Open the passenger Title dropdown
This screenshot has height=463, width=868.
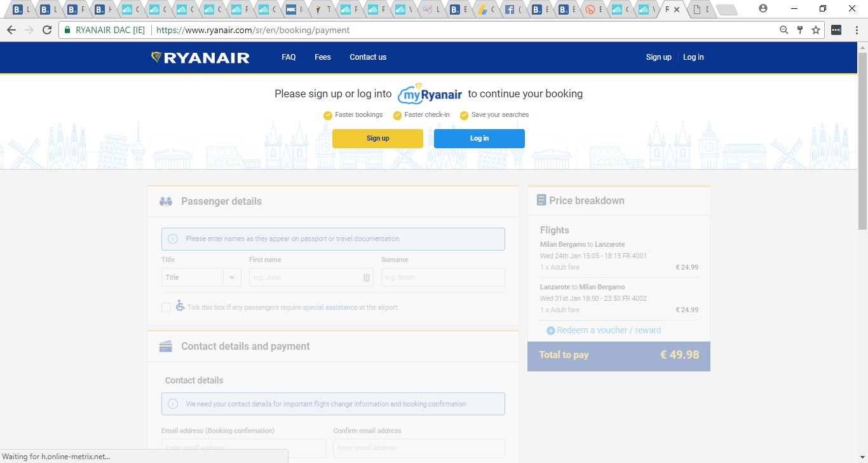[x=201, y=277]
